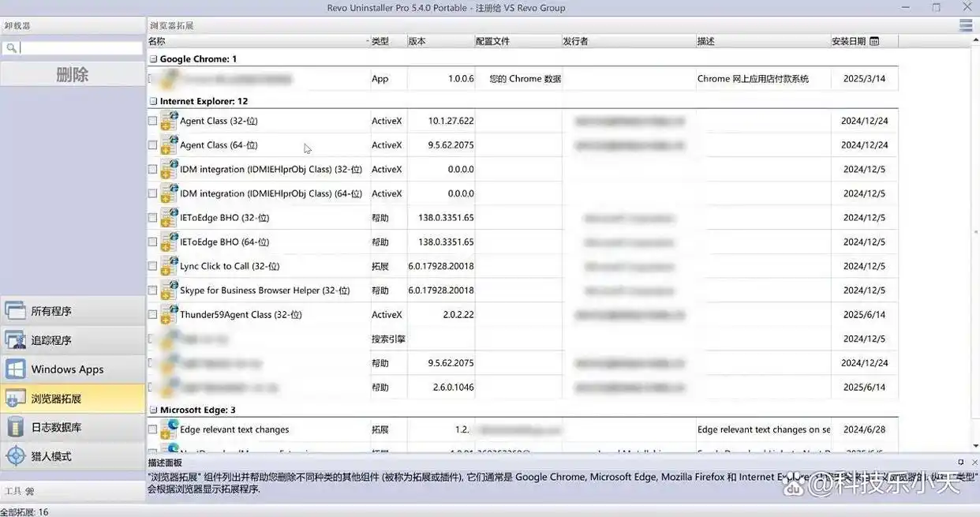The image size is (980, 517).
Task: Click icon of Lync Click to Call
Action: (x=169, y=266)
